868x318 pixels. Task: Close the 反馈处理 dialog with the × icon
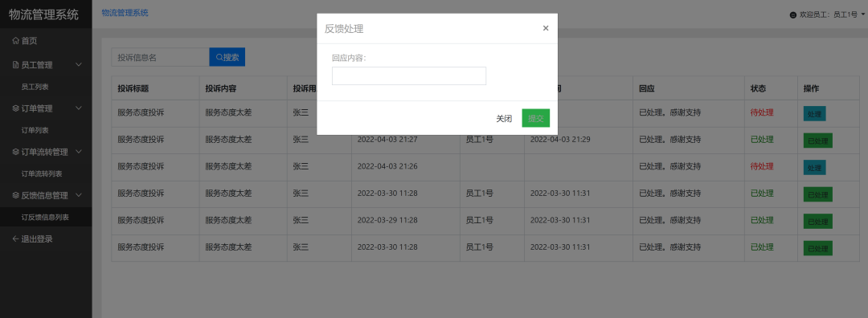click(545, 28)
